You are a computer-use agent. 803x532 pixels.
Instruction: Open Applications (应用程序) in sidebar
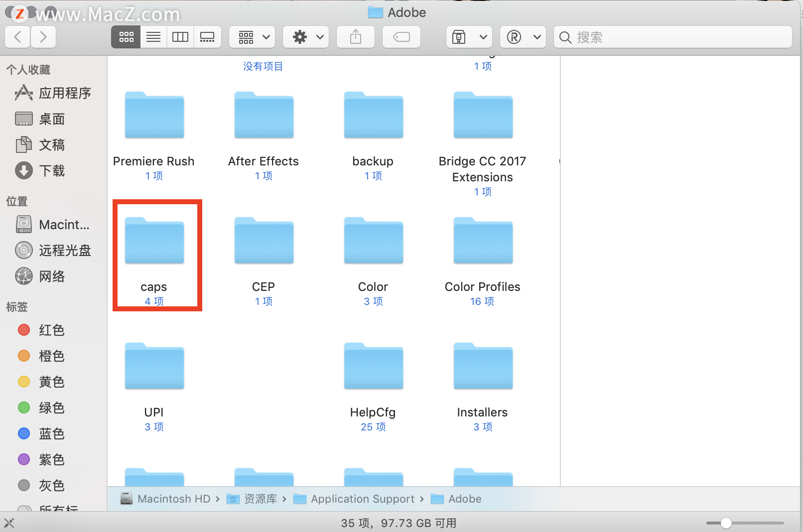[53, 93]
